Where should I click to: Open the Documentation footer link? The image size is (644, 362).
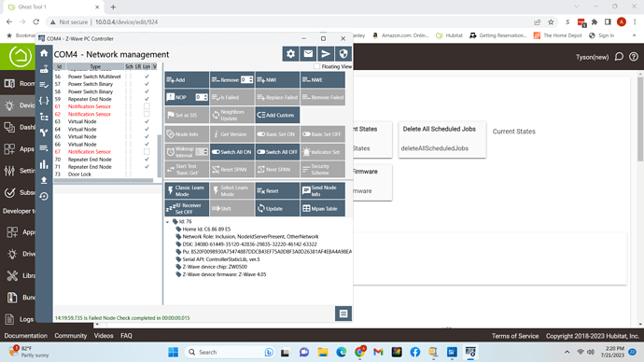(x=25, y=336)
